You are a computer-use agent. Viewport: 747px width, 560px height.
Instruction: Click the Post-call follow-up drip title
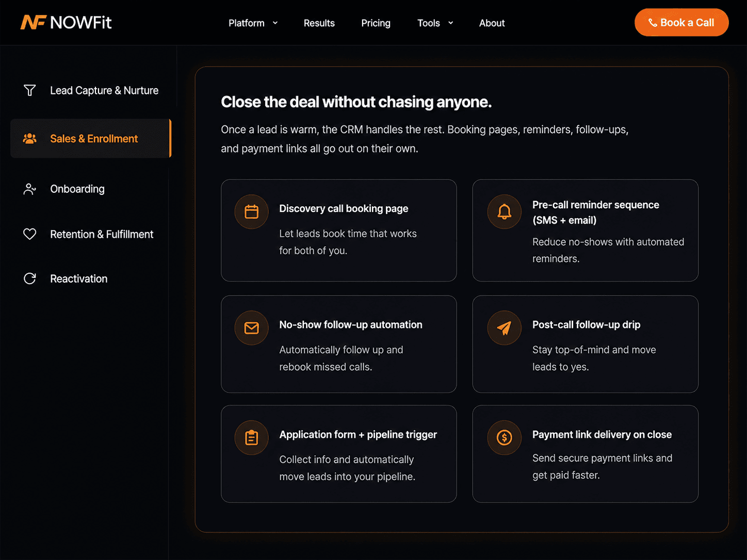click(587, 325)
